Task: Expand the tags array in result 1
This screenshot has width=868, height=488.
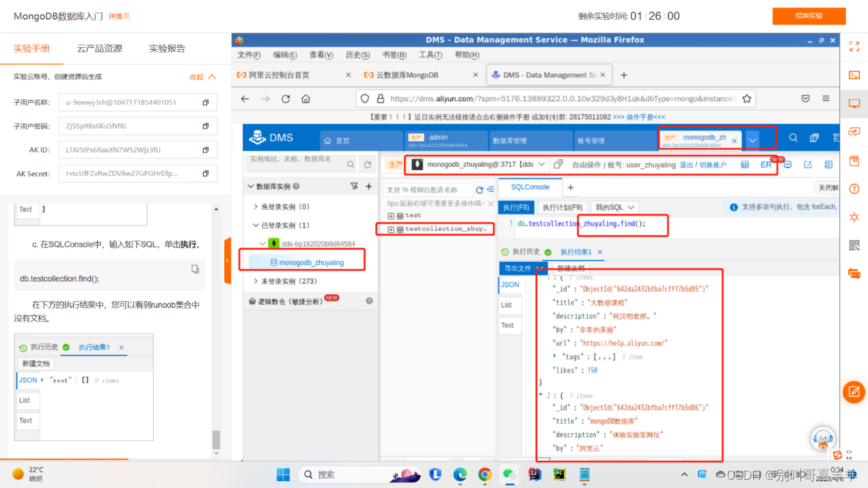Action: (x=554, y=356)
